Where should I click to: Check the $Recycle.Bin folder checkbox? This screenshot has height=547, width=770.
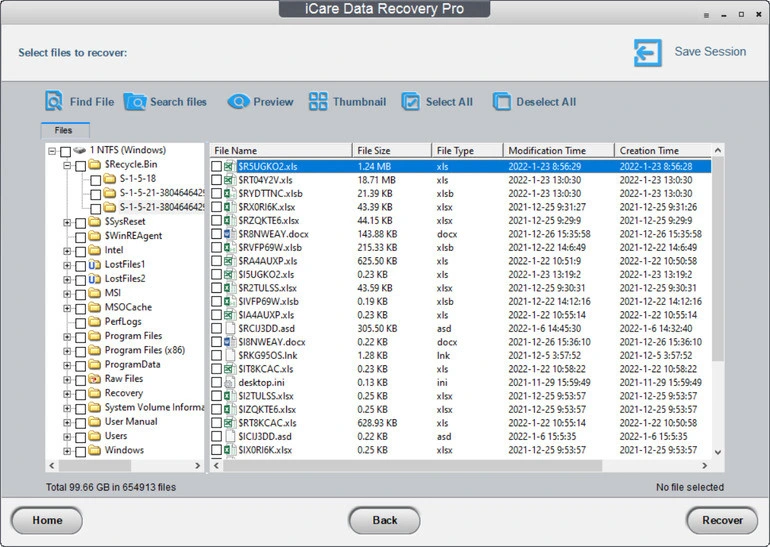[81, 166]
